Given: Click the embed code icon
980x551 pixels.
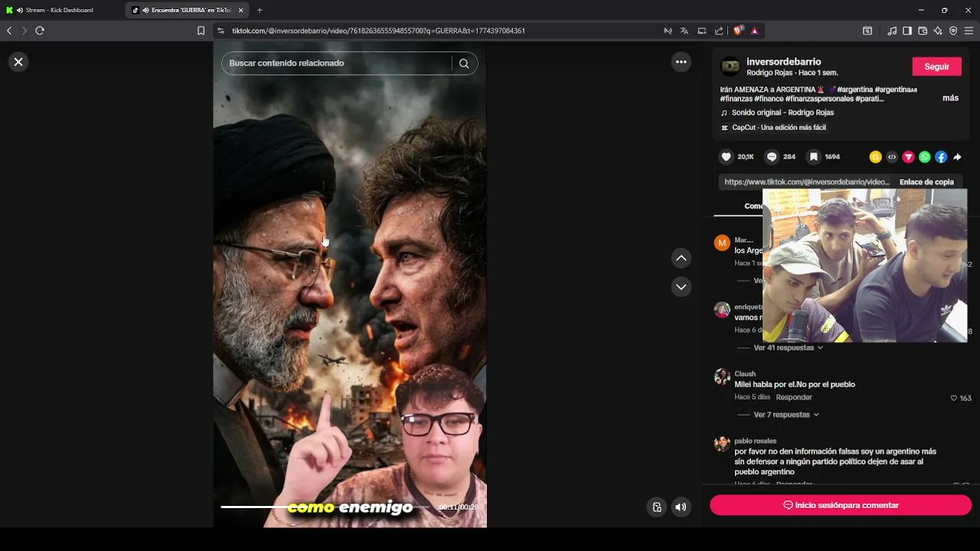Looking at the screenshot, I should click(892, 157).
